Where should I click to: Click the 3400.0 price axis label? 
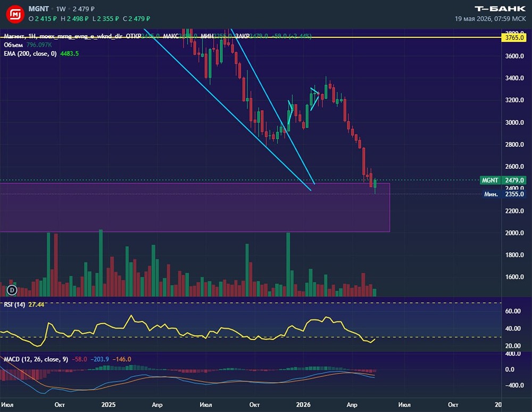point(514,78)
